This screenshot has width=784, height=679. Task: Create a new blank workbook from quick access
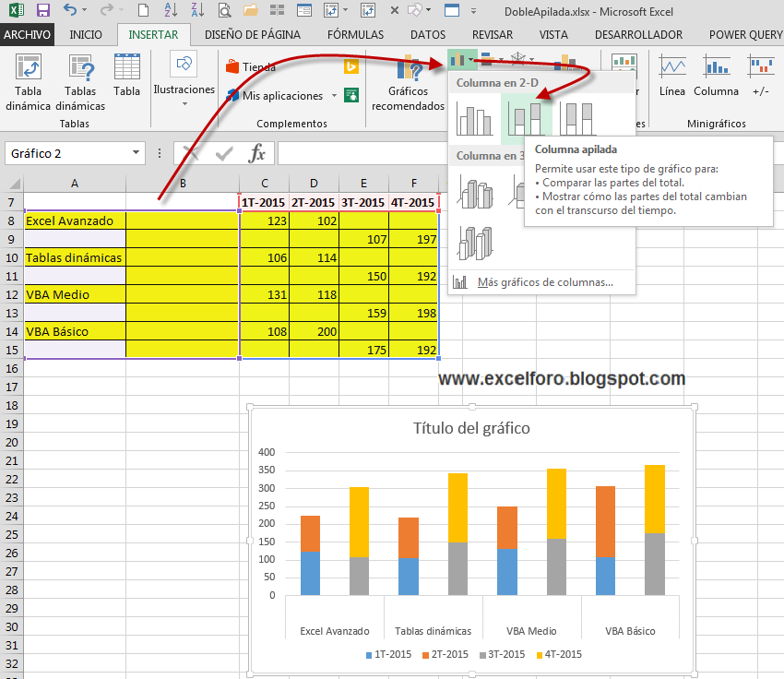click(x=144, y=10)
